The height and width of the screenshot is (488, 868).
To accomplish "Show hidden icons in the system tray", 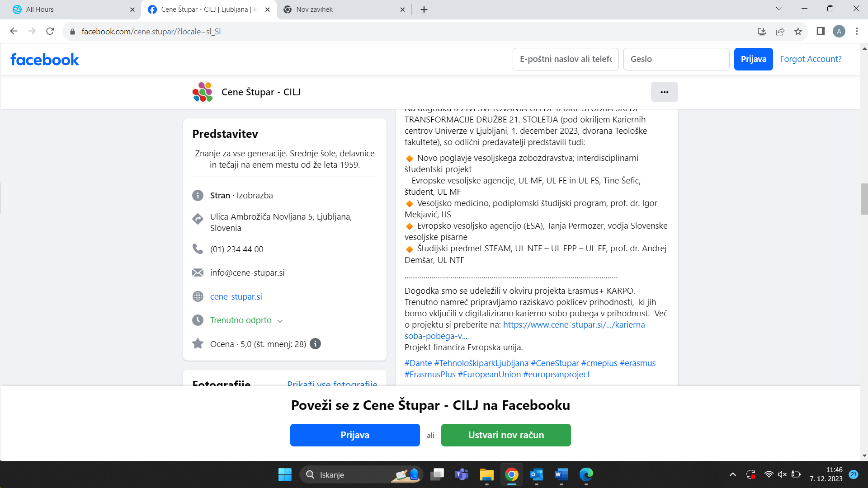I will click(732, 474).
